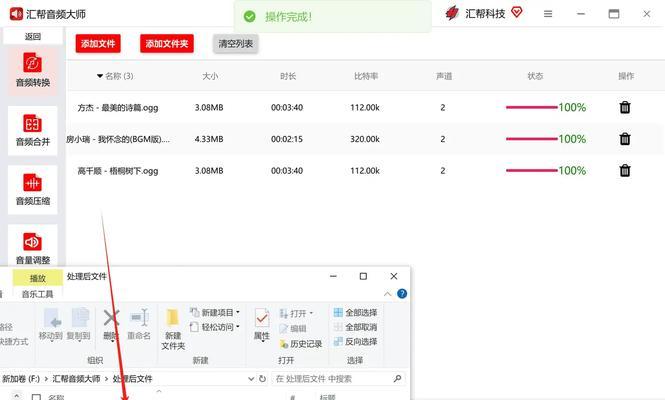Click the 声道 column header
This screenshot has width=665, height=400.
click(x=444, y=76)
